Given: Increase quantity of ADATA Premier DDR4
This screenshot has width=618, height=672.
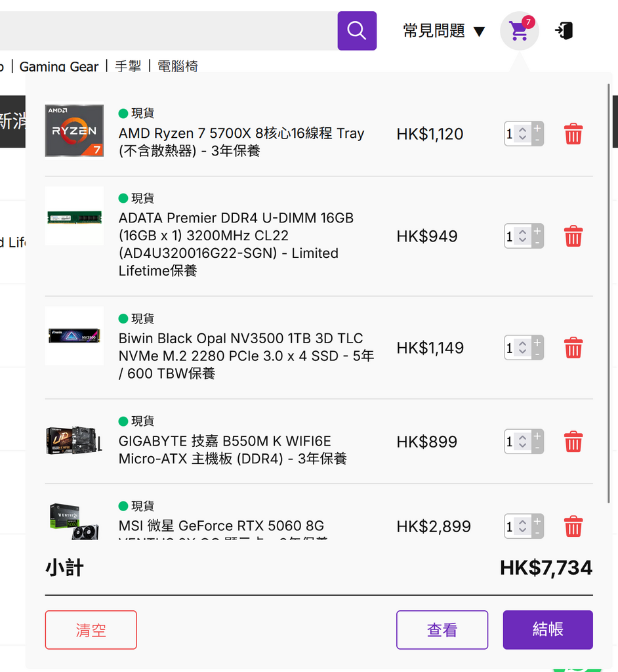Looking at the screenshot, I should tap(537, 230).
